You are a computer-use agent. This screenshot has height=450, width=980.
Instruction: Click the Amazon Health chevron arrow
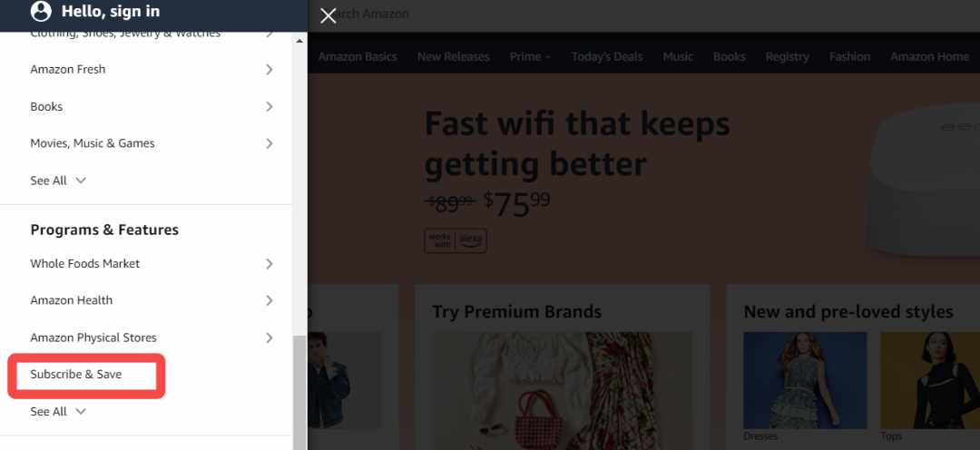coord(269,300)
